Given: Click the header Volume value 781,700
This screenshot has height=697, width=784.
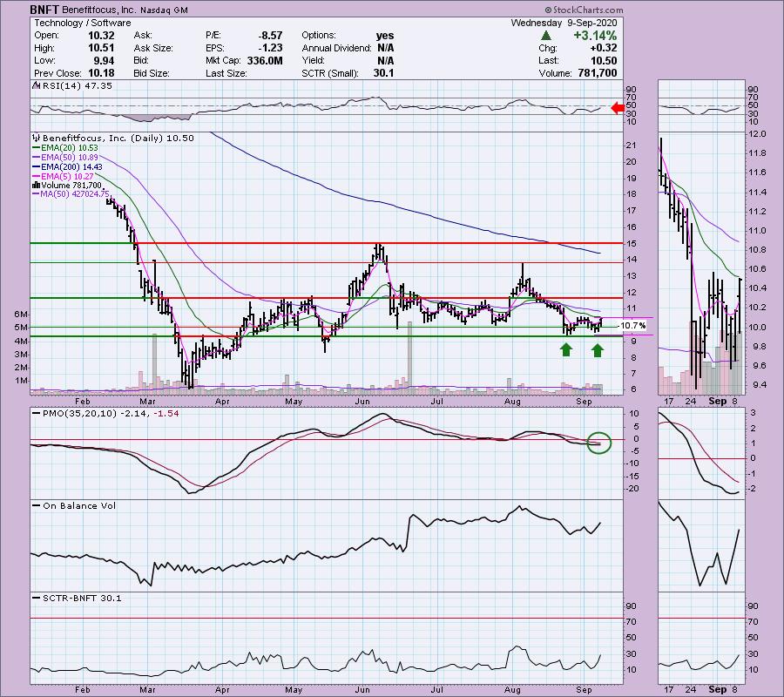Looking at the screenshot, I should (597, 73).
